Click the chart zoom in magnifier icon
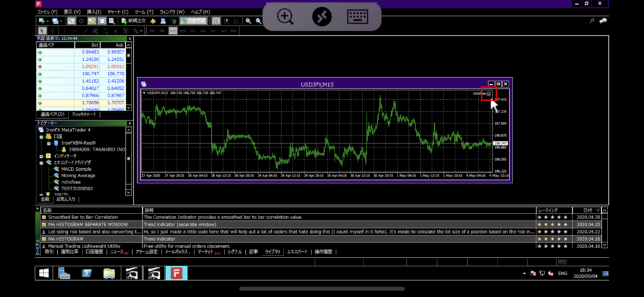The height and width of the screenshot is (297, 644). click(249, 21)
